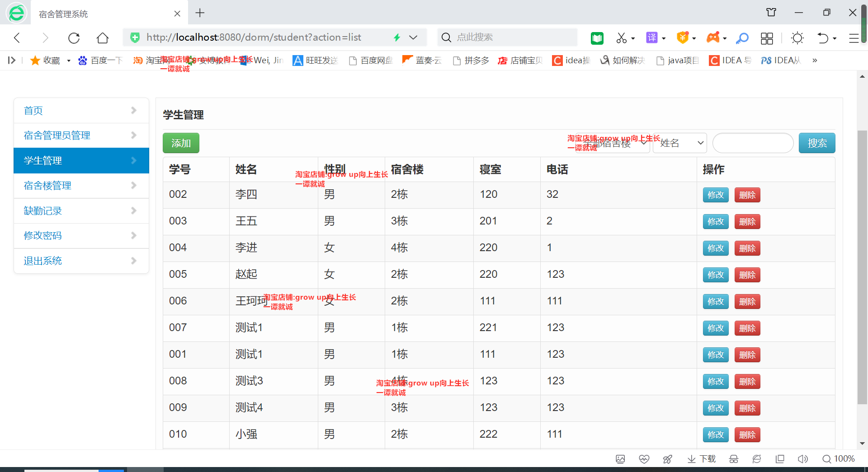Image resolution: width=868 pixels, height=472 pixels.
Task: Select the screenshot scissors tool
Action: click(623, 38)
